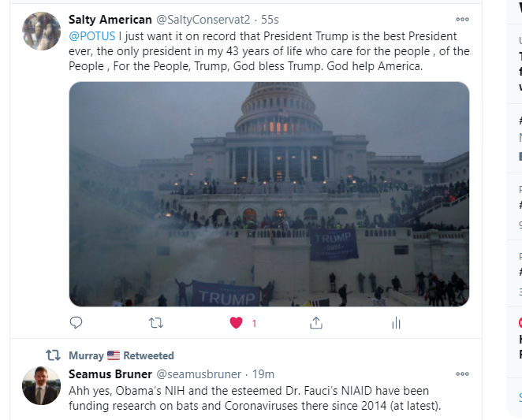
Task: Click the retweet icon beside Murray
Action: [53, 355]
